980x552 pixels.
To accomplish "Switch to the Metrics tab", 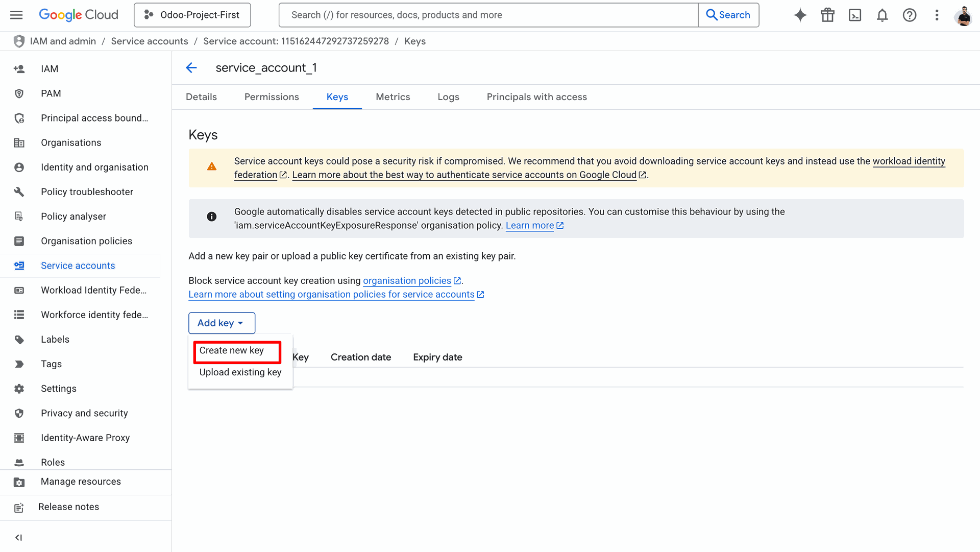I will (x=393, y=97).
